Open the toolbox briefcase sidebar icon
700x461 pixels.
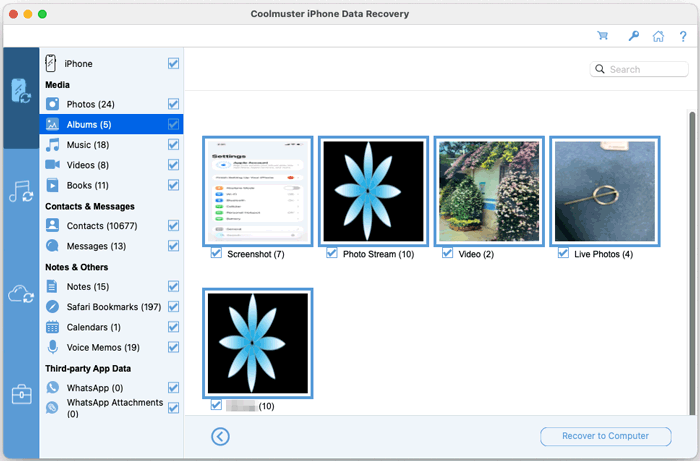click(x=21, y=395)
